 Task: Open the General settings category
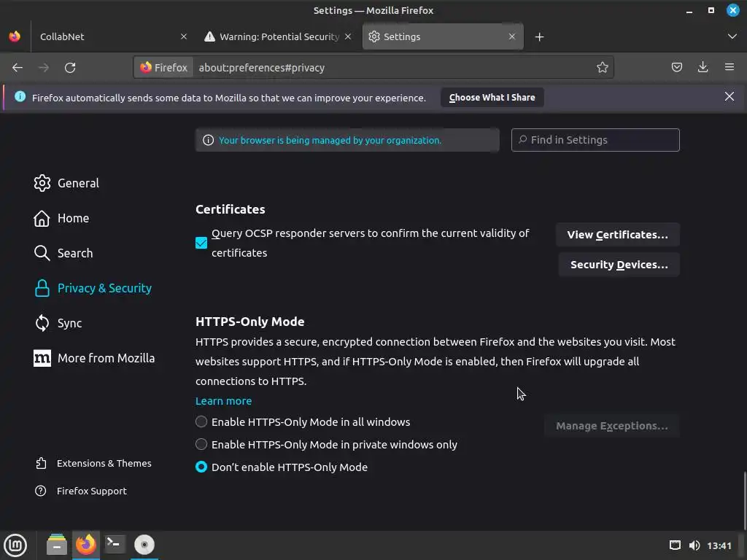pos(66,183)
